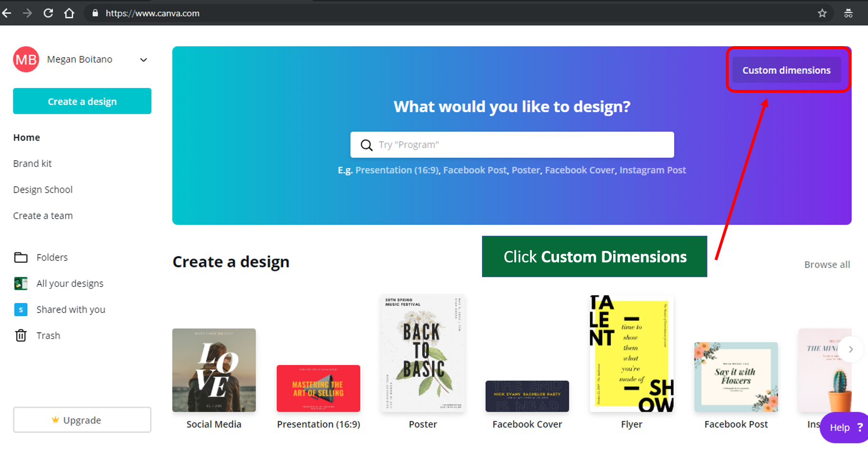Follow the Browse all link
Image resolution: width=868 pixels, height=453 pixels.
(827, 265)
